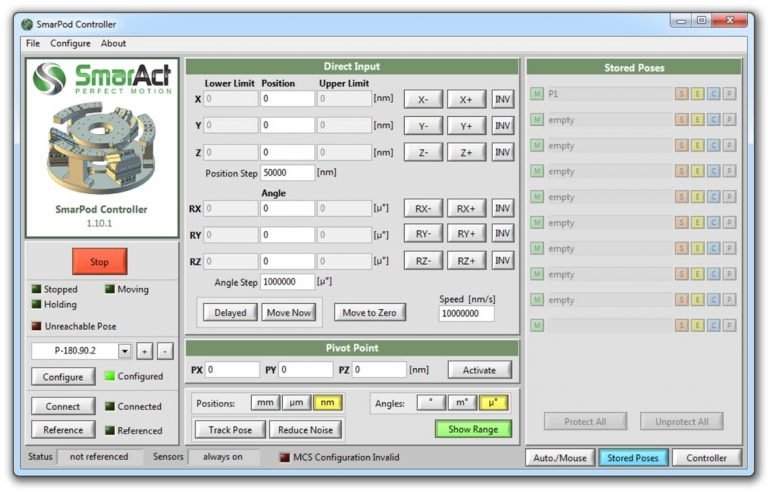Screen dimensions: 768x492
Task: Toggle the INV button for the Z axis
Action: pos(503,152)
